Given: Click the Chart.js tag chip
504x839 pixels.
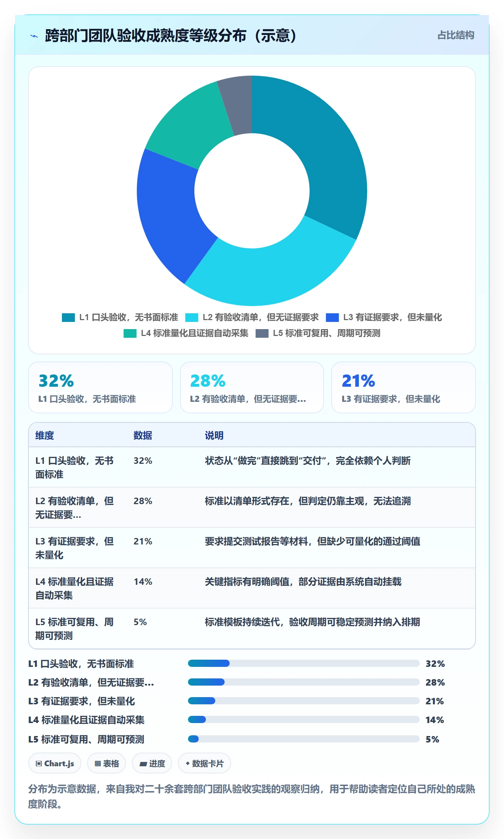Looking at the screenshot, I should point(55,763).
